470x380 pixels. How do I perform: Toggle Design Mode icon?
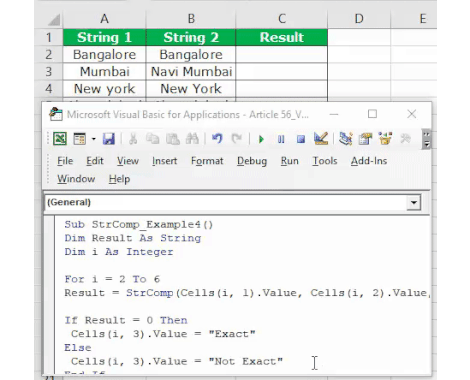pyautogui.click(x=321, y=139)
